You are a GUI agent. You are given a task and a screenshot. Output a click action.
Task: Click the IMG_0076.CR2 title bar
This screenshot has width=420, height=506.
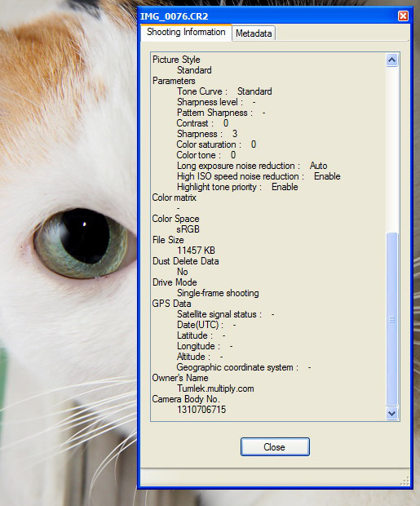(267, 16)
